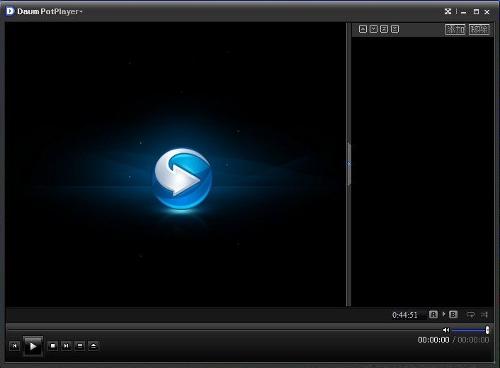The width and height of the screenshot is (500, 368).
Task: Click the third playlist toolbar icon
Action: (384, 29)
